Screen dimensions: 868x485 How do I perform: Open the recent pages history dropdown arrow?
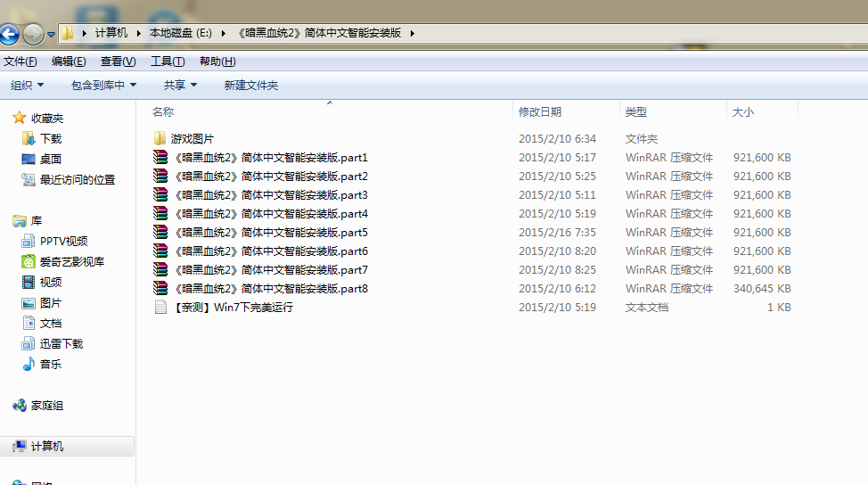pos(51,35)
